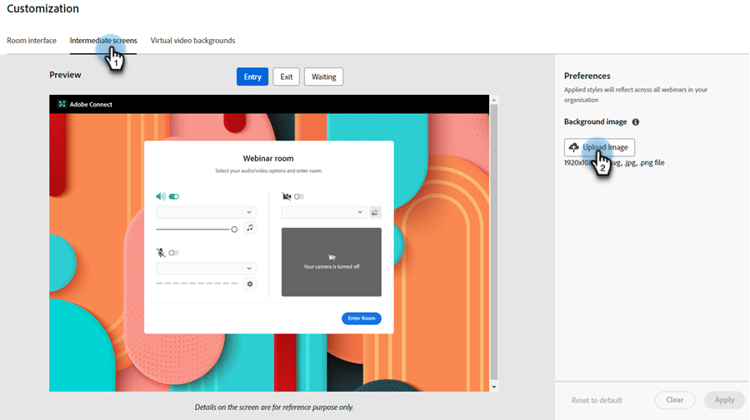Screen dimensions: 750x420
Task: Click the 'Webinar room' heading text
Action: point(268,158)
